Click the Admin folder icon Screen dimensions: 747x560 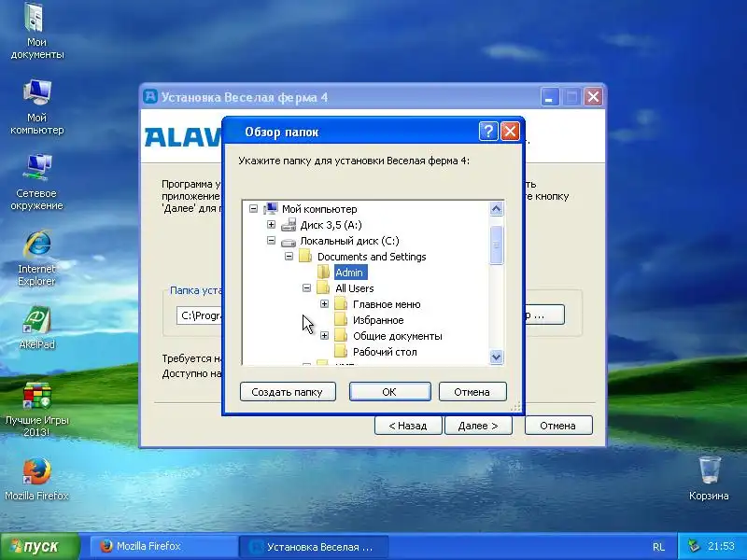click(323, 273)
